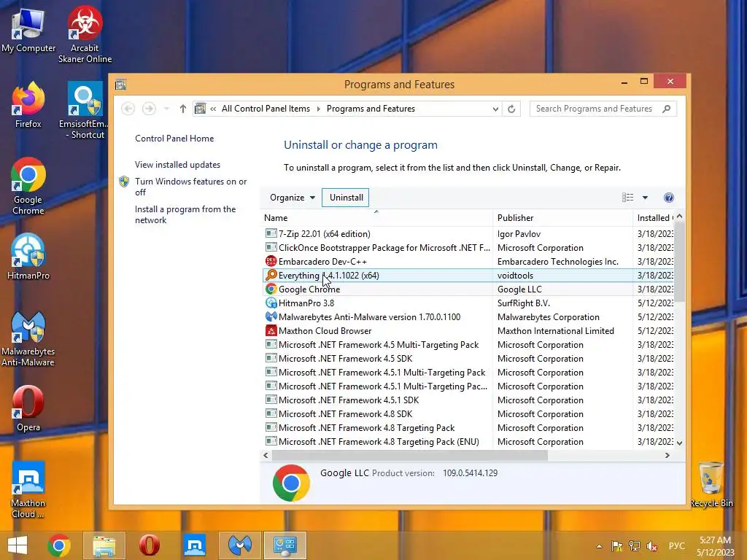Select the Firefox desktop shortcut
The image size is (747, 560).
point(28,105)
